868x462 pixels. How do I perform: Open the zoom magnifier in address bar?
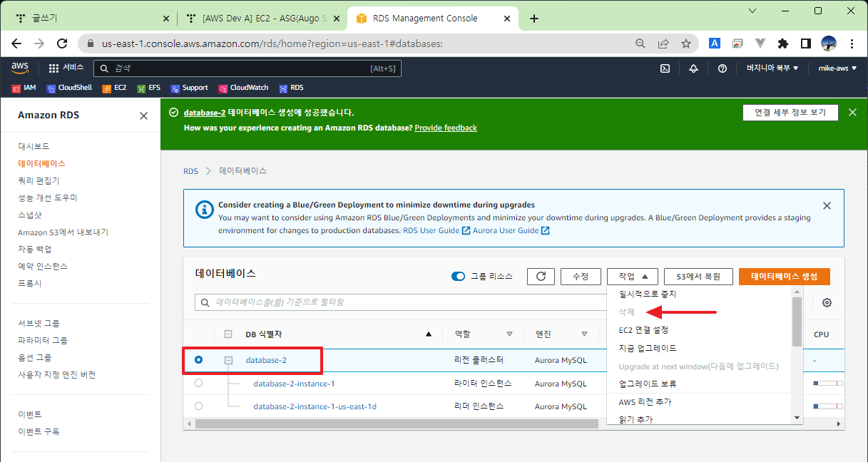(x=640, y=43)
